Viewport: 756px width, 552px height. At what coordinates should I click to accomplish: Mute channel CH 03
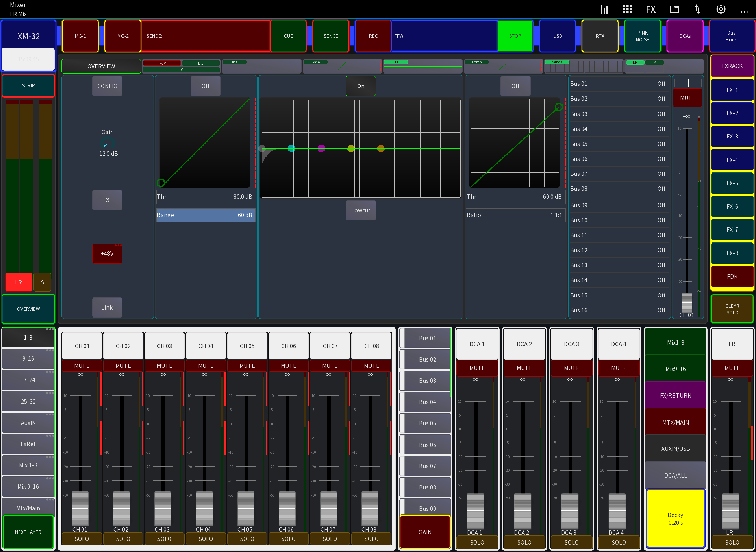tap(164, 366)
